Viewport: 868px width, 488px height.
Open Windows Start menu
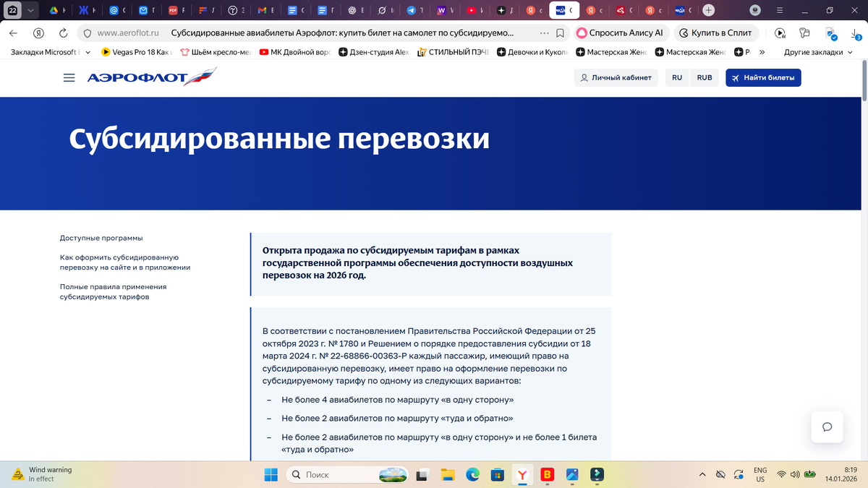point(271,475)
